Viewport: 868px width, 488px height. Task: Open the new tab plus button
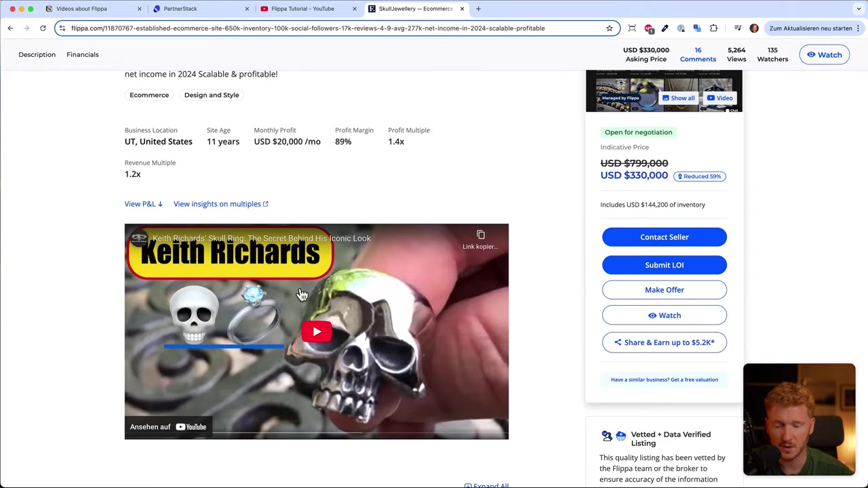[478, 9]
